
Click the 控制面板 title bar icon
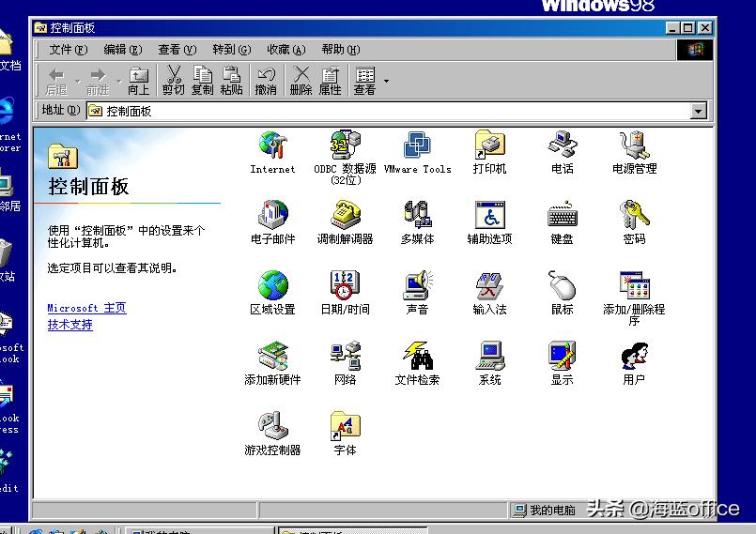40,28
